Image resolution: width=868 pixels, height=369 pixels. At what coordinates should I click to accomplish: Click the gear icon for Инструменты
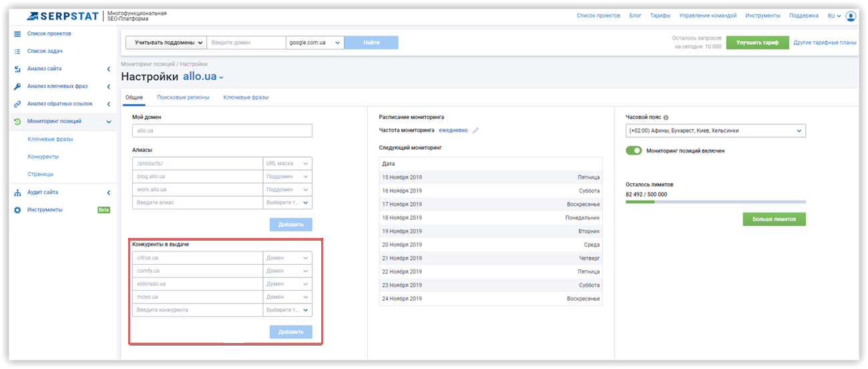[17, 210]
